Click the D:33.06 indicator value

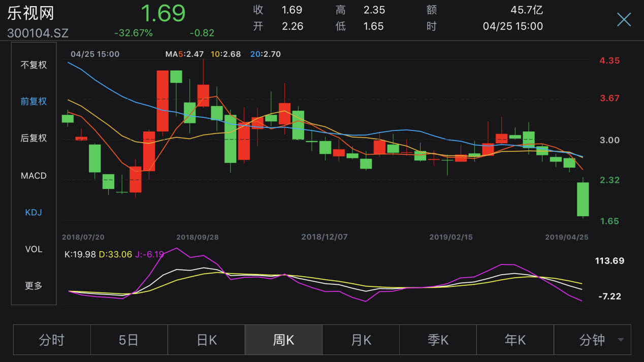115,254
